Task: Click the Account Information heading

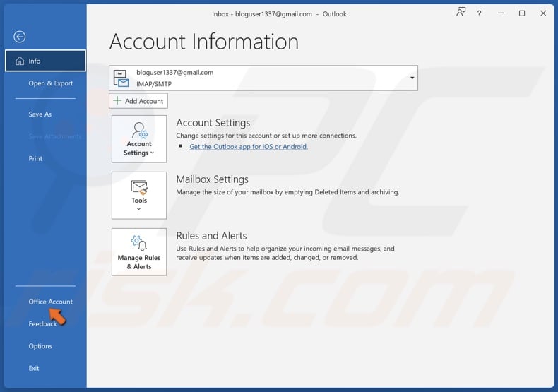Action: pos(204,42)
